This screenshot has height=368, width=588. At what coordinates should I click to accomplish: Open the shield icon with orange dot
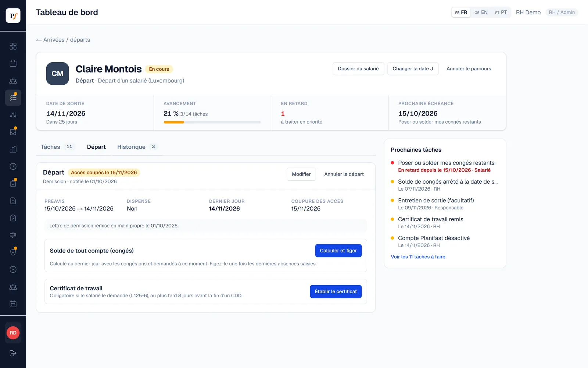click(x=13, y=252)
